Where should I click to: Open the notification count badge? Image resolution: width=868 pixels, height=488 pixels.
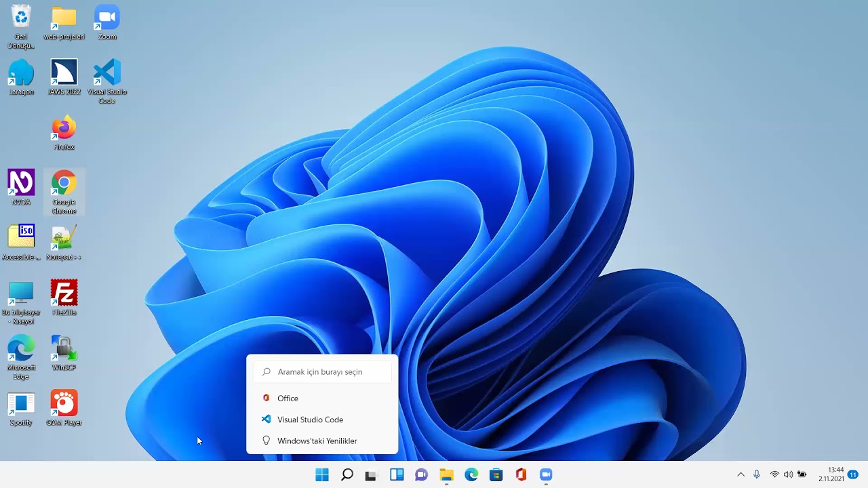pos(853,474)
